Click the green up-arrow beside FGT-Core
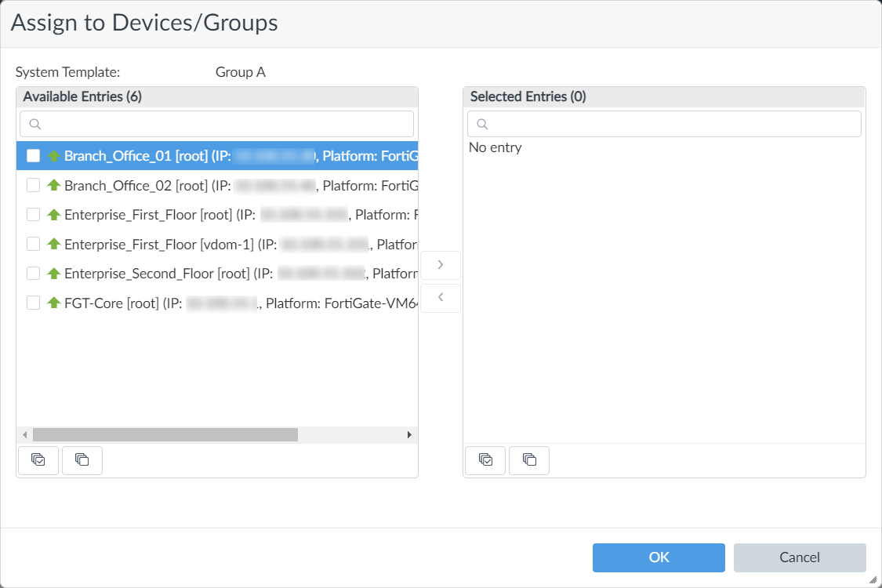 coord(53,302)
